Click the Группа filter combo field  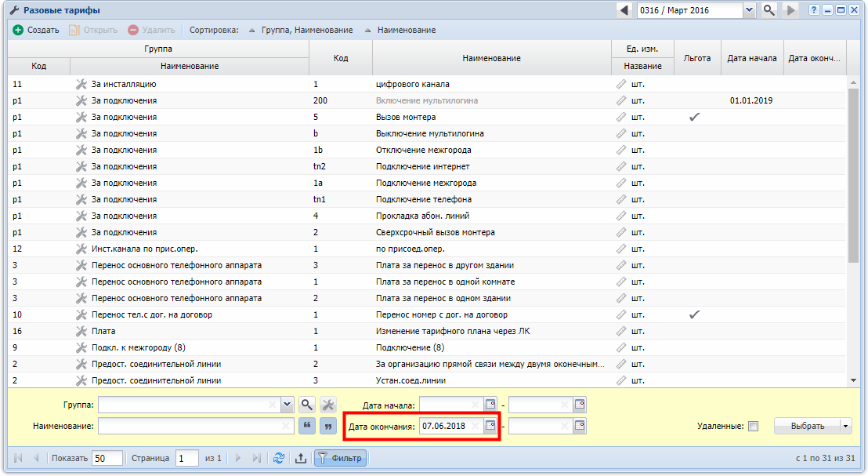pos(190,405)
